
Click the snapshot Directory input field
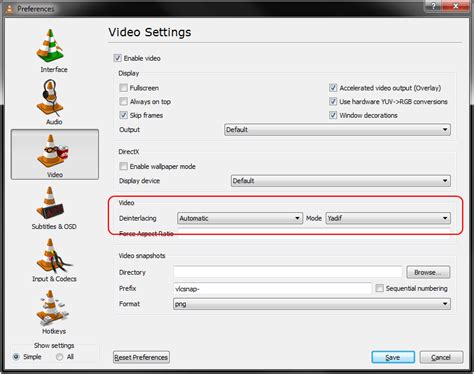pos(288,272)
